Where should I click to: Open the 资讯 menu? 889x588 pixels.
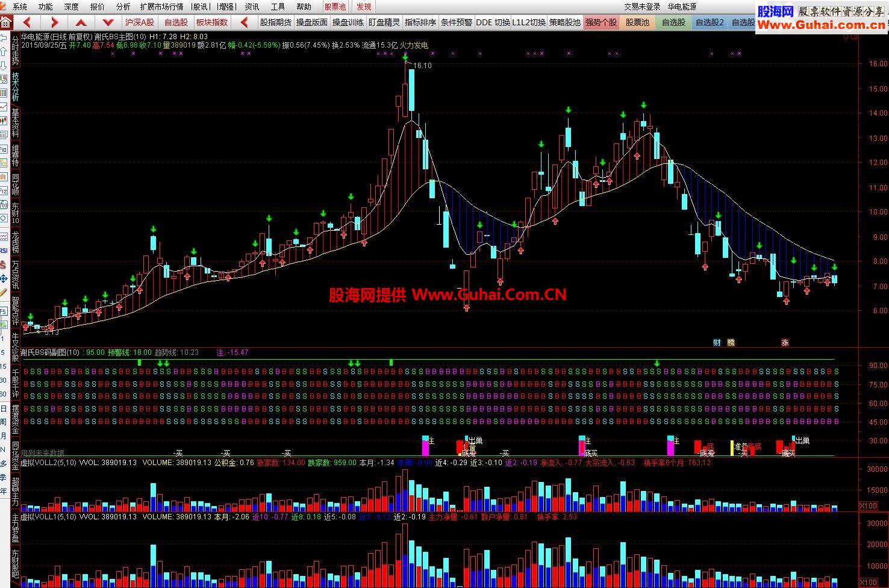(252, 7)
